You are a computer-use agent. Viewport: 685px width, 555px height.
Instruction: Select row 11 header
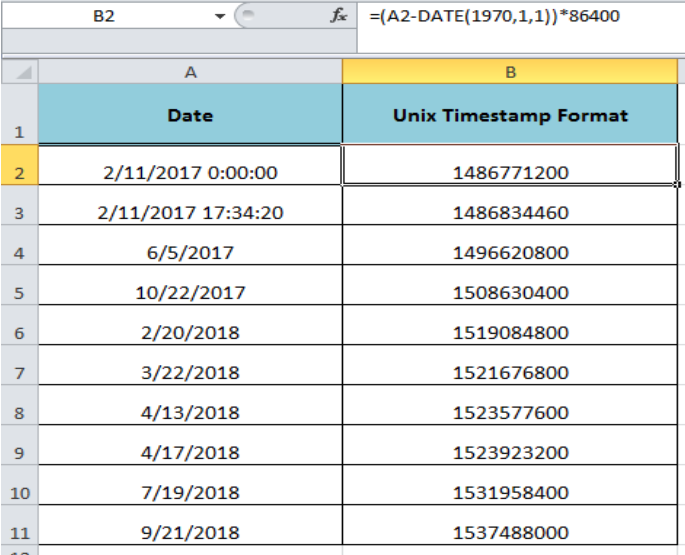tap(20, 525)
